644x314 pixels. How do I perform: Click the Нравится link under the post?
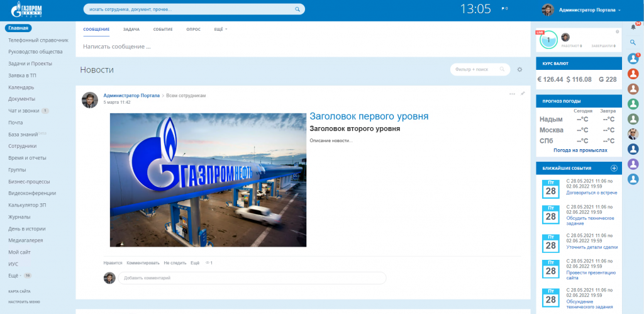coord(113,262)
